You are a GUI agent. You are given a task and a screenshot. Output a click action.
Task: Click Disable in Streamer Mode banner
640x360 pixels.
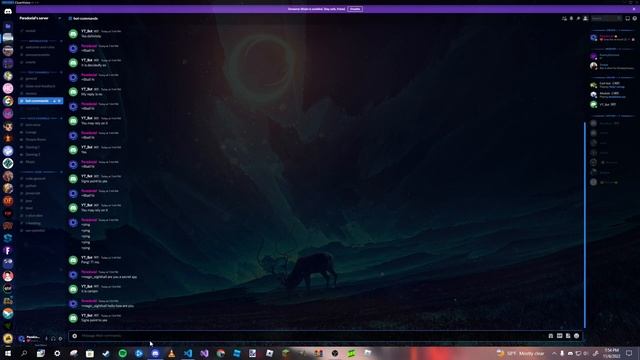pos(355,9)
